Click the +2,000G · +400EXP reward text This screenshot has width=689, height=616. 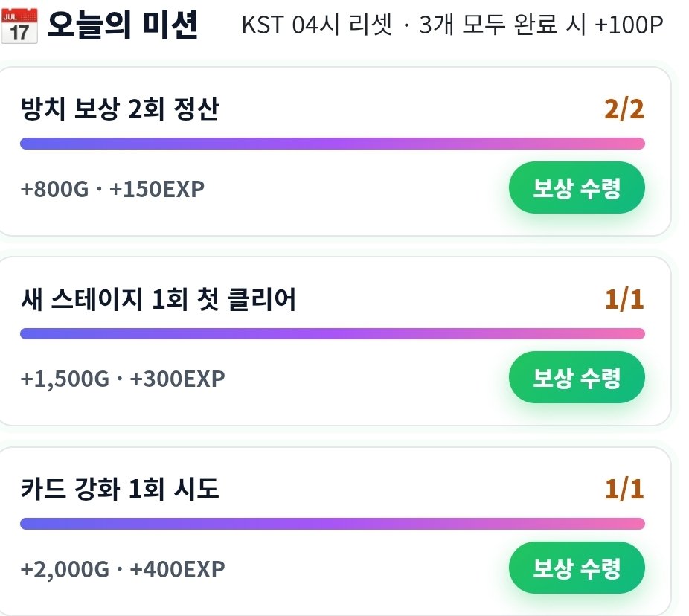(123, 569)
